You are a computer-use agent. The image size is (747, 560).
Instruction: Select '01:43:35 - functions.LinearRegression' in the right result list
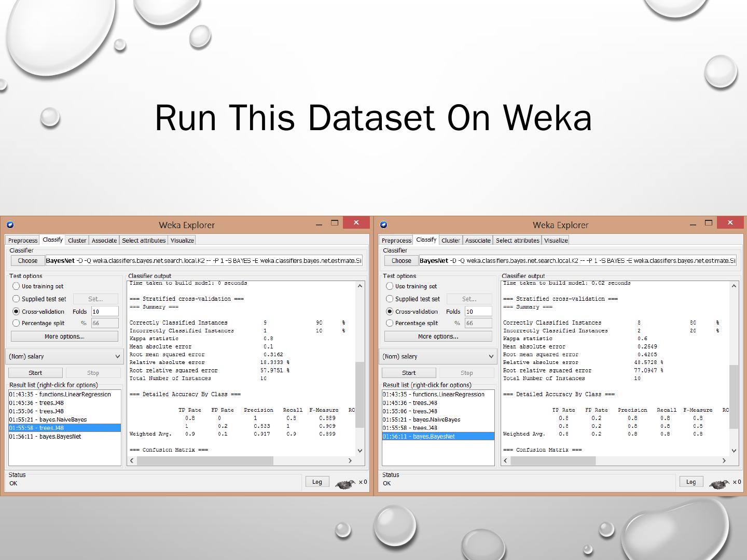438,395
